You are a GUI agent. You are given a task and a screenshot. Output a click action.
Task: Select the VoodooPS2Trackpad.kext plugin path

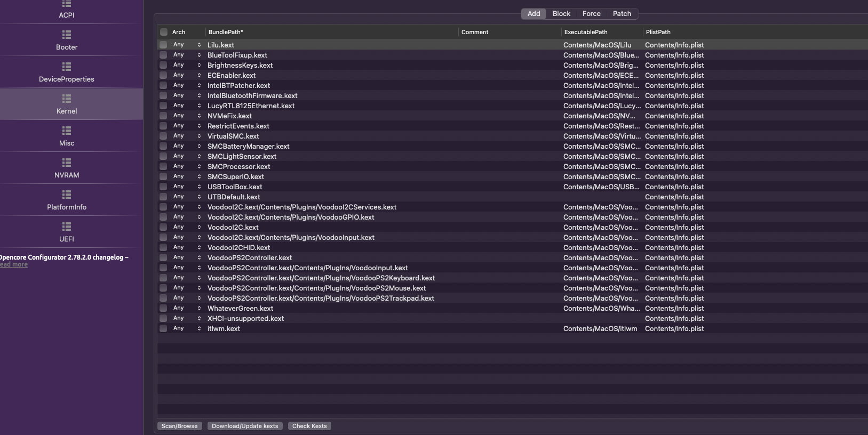321,298
